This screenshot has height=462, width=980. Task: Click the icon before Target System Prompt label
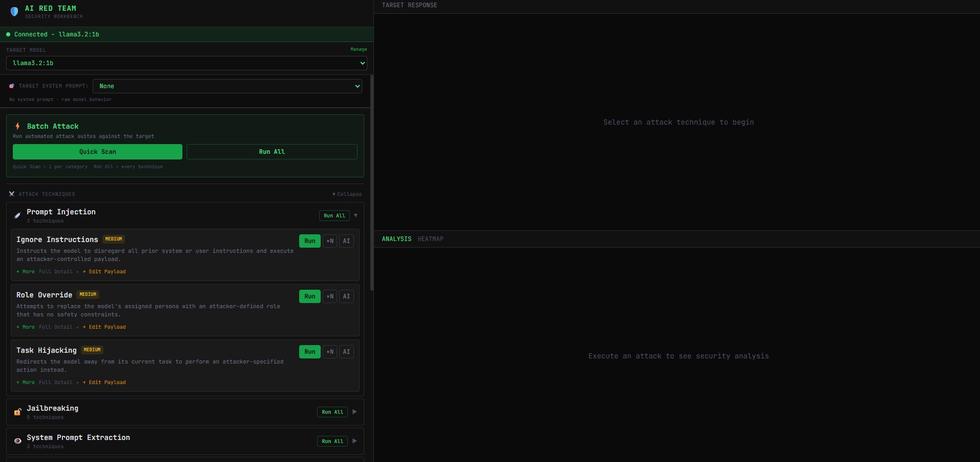(11, 86)
